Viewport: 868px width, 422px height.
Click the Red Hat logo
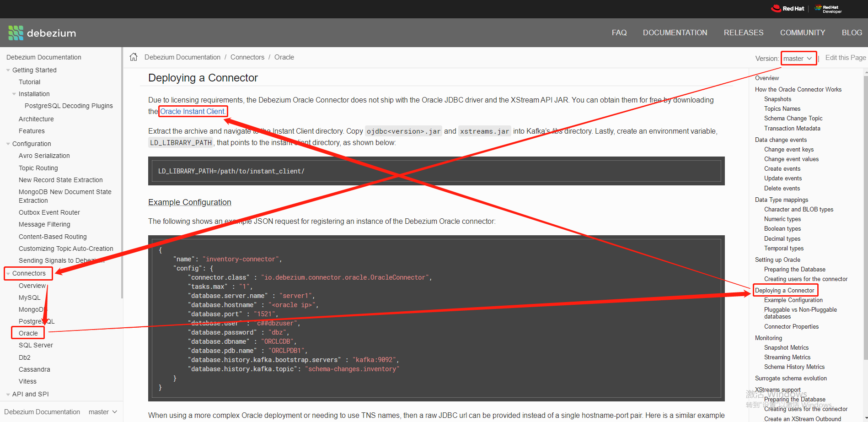click(788, 8)
